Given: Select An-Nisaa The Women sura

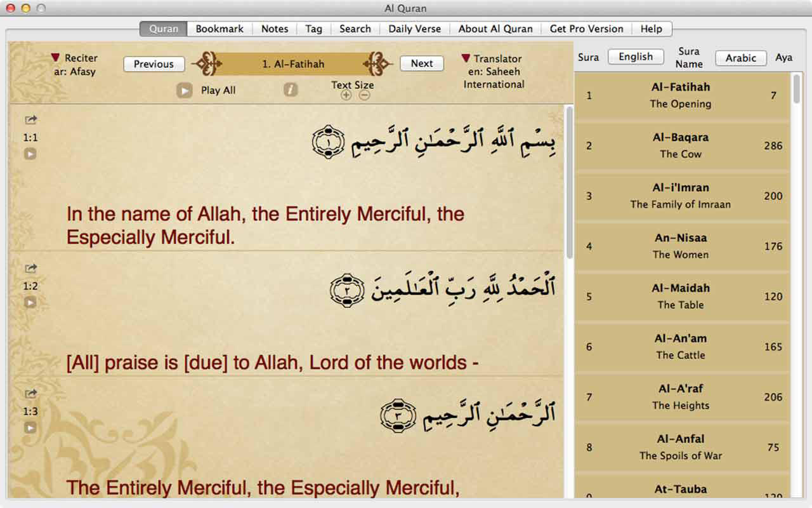Looking at the screenshot, I should point(683,246).
